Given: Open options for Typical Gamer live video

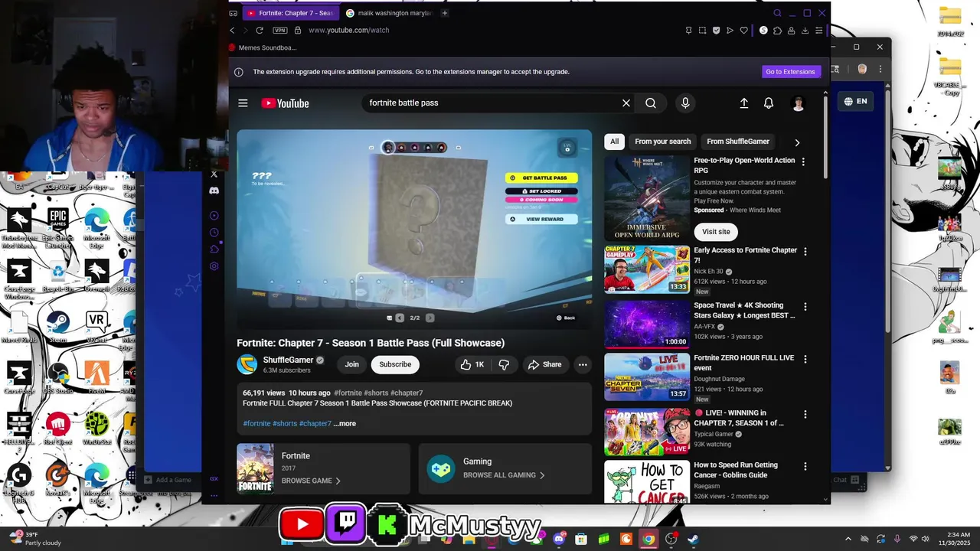Looking at the screenshot, I should click(x=805, y=414).
